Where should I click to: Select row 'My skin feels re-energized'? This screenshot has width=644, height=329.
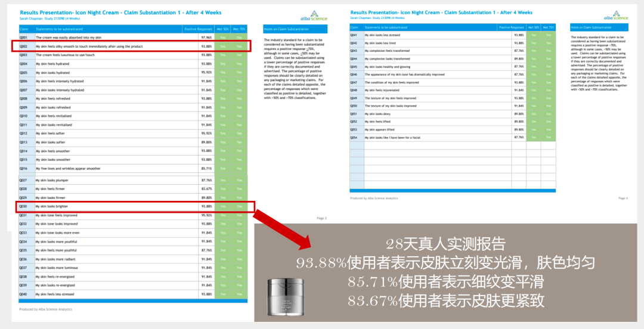point(133,277)
